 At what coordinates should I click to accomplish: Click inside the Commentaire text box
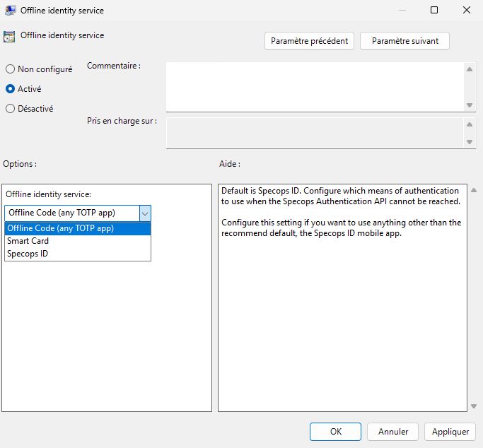click(x=315, y=86)
